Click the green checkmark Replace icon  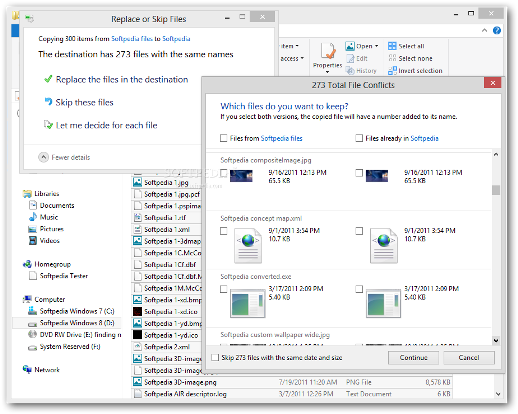click(x=48, y=79)
